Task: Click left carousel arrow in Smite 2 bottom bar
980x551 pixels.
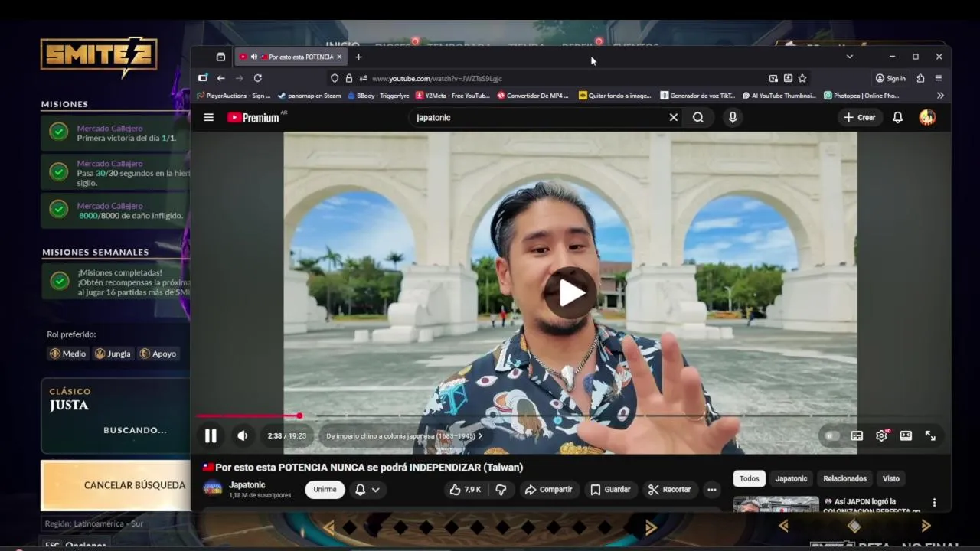Action: coord(328,527)
